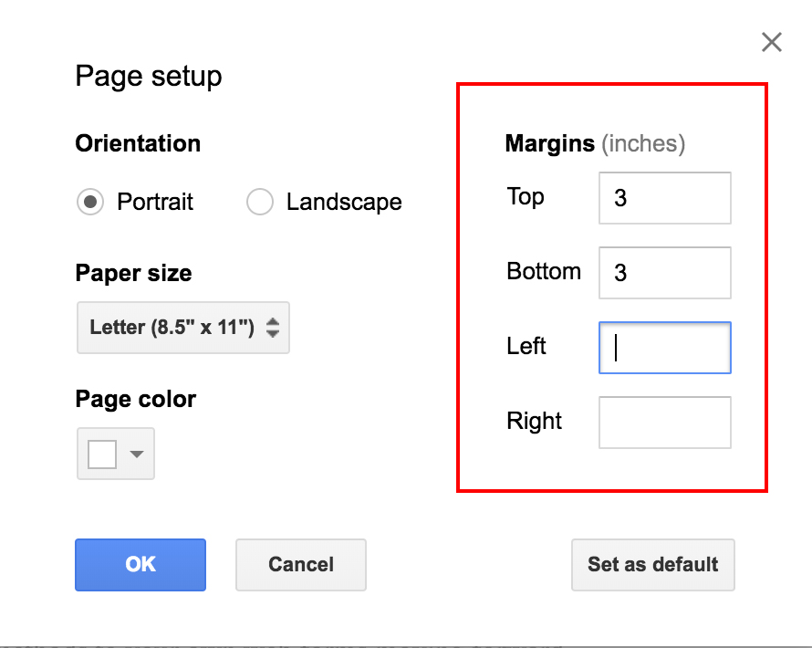This screenshot has height=648, width=812.
Task: Focus the Left margin input field
Action: point(664,348)
